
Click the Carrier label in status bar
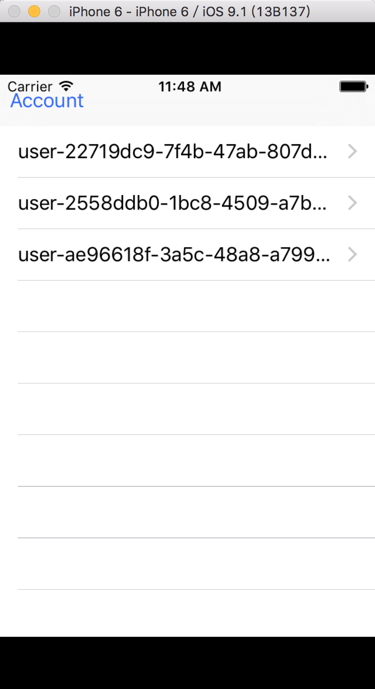point(30,87)
